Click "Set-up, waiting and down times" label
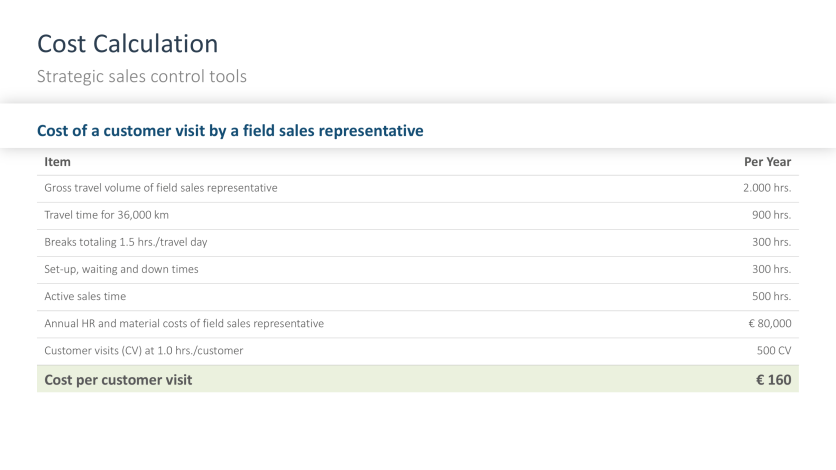Screen dimensions: 836x470 (x=121, y=269)
